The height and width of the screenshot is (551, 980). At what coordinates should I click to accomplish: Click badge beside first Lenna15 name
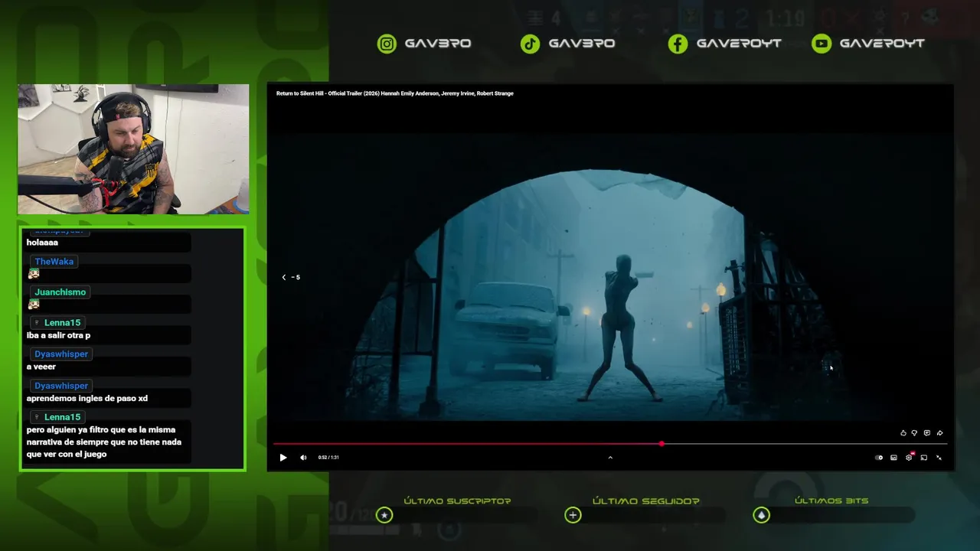(x=37, y=323)
